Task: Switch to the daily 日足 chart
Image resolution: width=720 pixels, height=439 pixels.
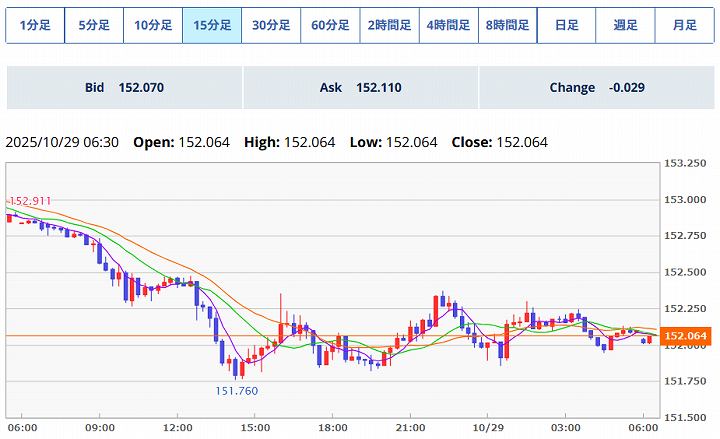Action: [567, 25]
